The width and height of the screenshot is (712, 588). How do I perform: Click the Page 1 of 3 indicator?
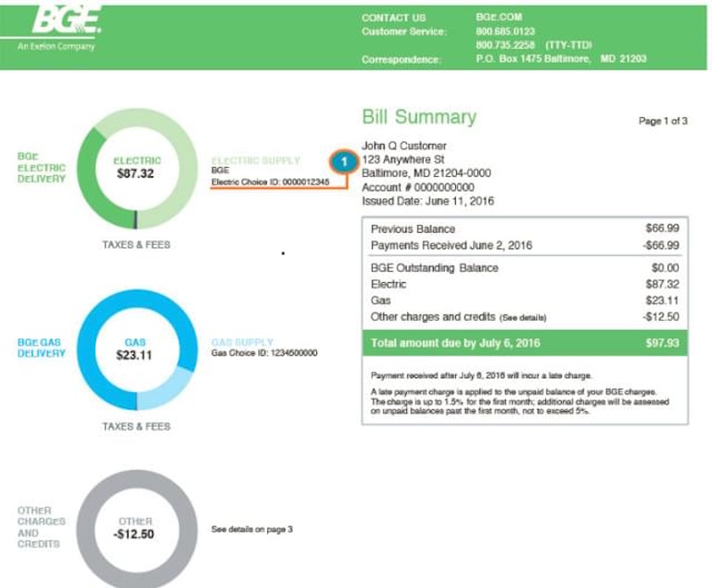[663, 121]
